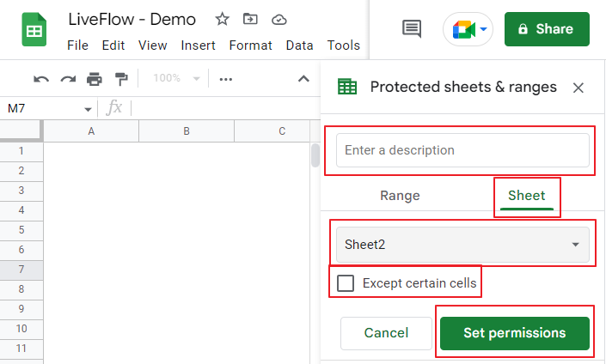Activate the paint format tool
Viewport: 606px width, 364px height.
tap(121, 79)
